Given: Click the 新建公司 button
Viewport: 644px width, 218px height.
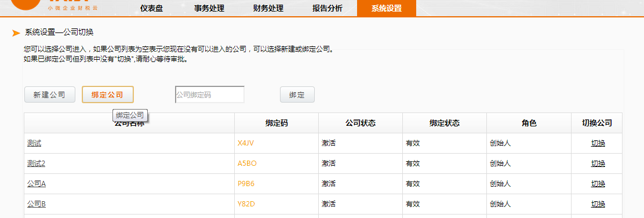Looking at the screenshot, I should (x=50, y=95).
